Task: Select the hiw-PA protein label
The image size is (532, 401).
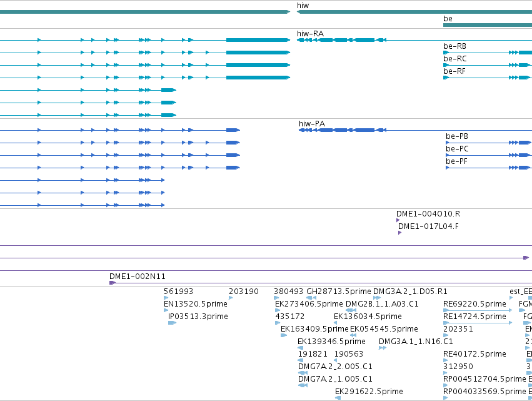Action: [312, 124]
